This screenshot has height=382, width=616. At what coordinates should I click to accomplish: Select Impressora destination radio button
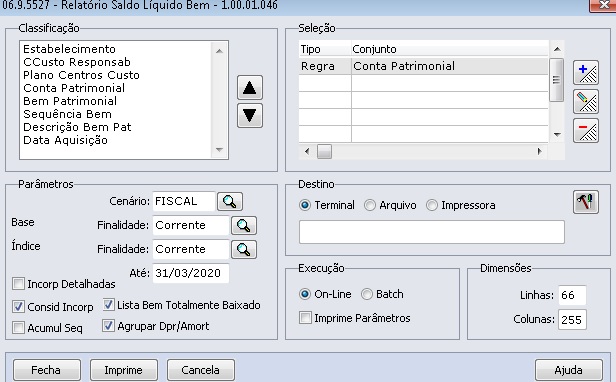pos(432,205)
